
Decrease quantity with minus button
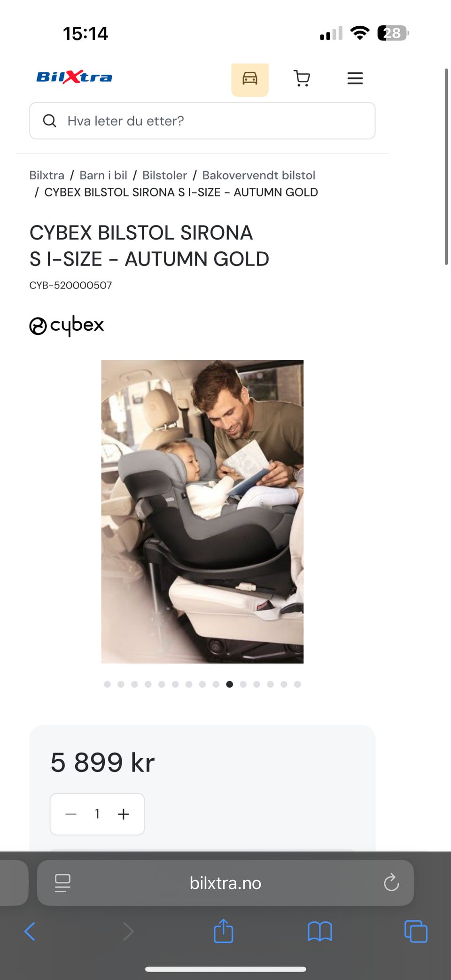click(x=71, y=814)
